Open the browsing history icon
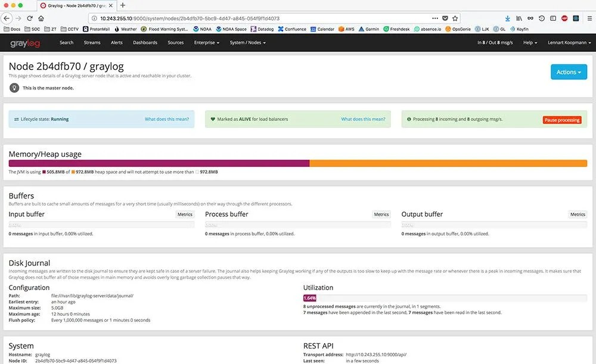Viewport: 596px width, 364px height. (541, 18)
